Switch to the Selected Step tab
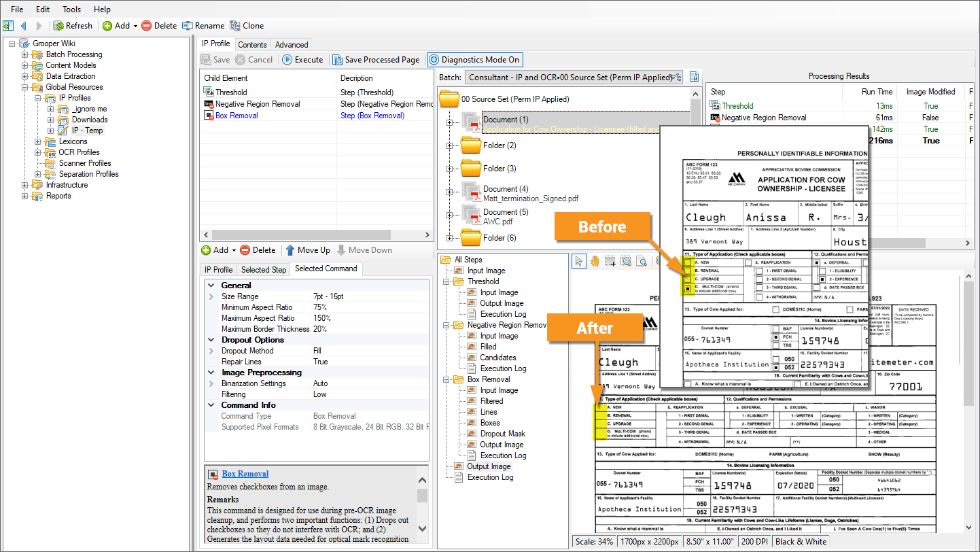The height and width of the screenshot is (552, 980). click(x=264, y=270)
